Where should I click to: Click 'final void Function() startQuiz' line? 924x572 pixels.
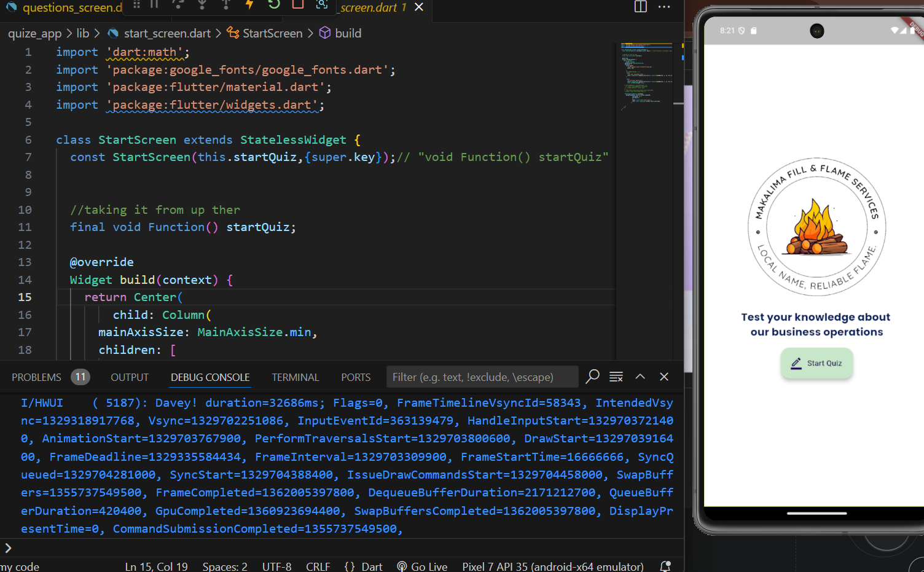(182, 227)
